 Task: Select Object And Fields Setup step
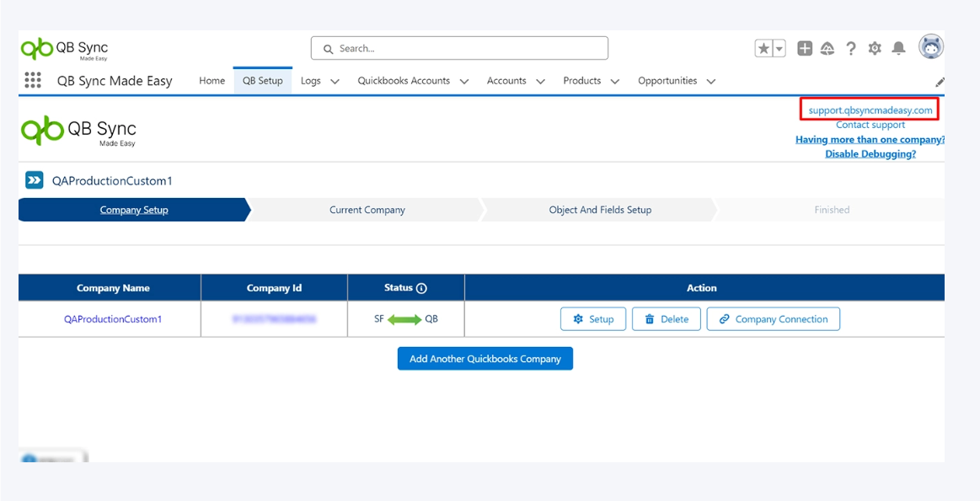tap(600, 210)
